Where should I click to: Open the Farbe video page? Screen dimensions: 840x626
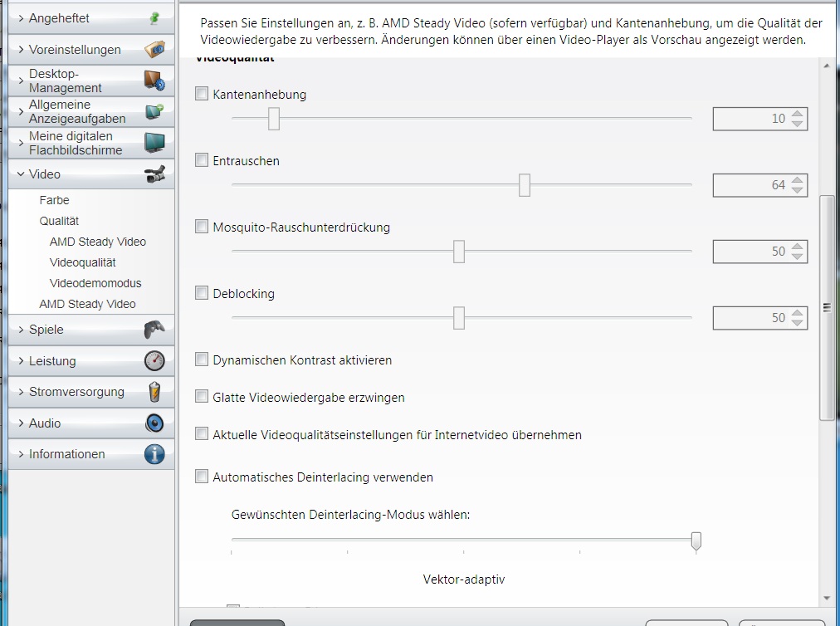(54, 200)
